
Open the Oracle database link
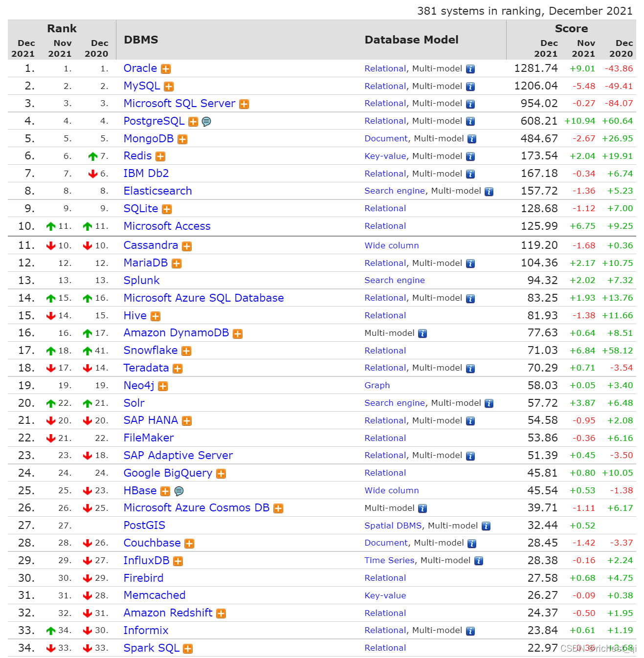tap(140, 68)
